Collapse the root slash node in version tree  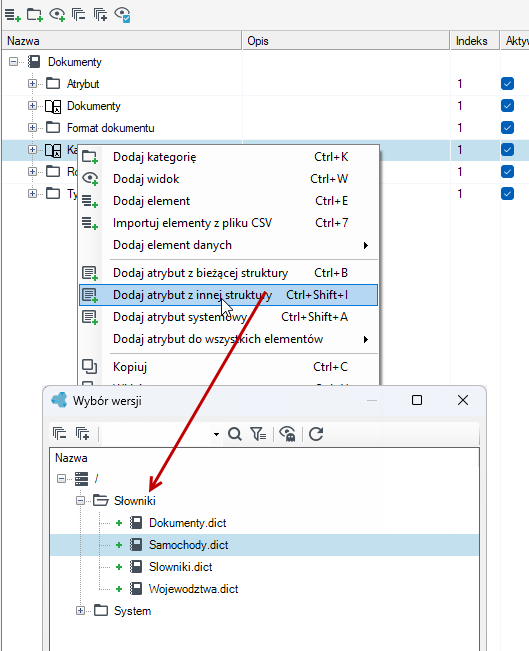pyautogui.click(x=61, y=479)
